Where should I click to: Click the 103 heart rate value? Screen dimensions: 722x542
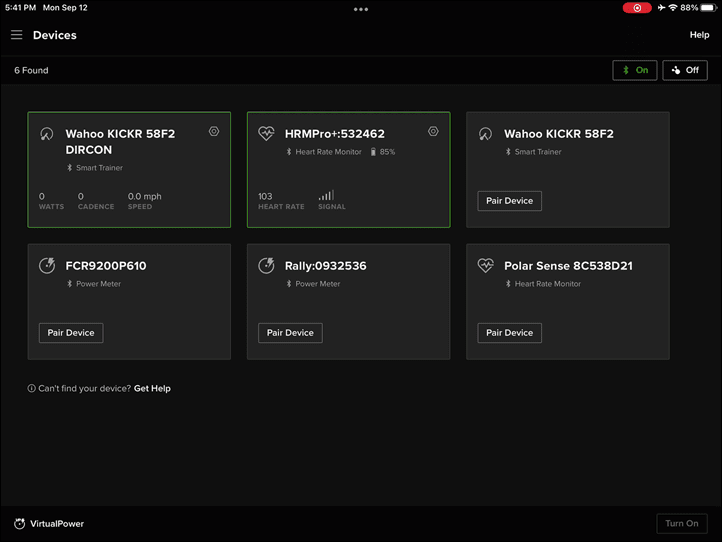(x=265, y=196)
